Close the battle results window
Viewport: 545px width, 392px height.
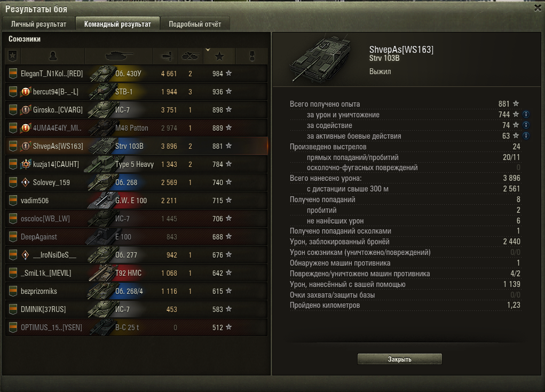pyautogui.click(x=538, y=8)
